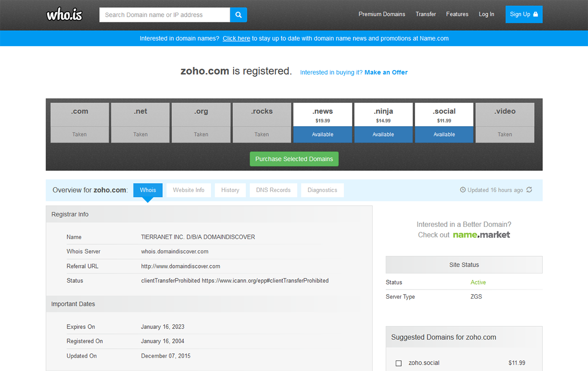Check the zoho.social checkbox
588x371 pixels.
(398, 363)
